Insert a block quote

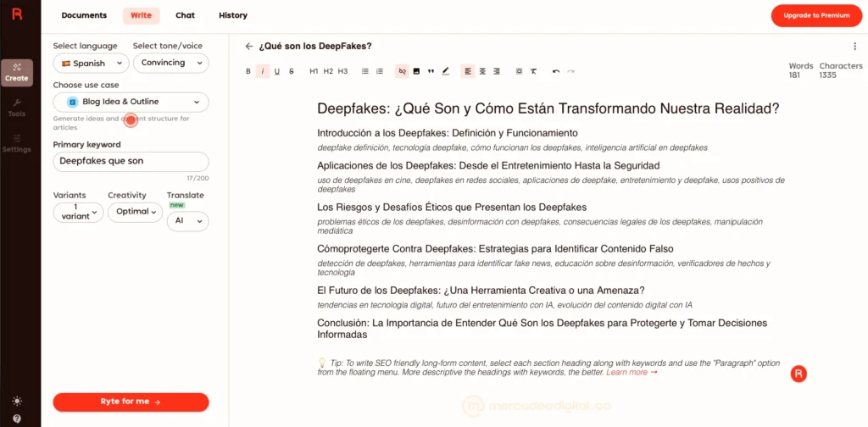point(431,71)
